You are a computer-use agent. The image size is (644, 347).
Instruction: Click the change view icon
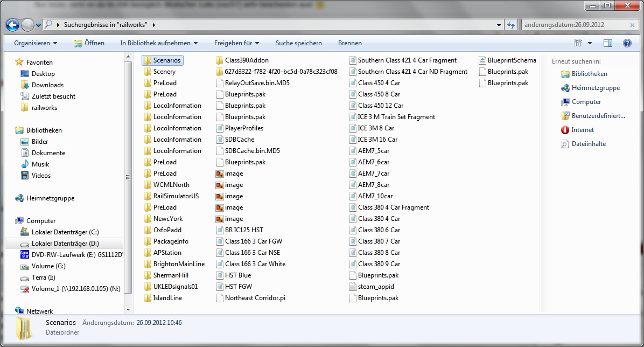578,43
